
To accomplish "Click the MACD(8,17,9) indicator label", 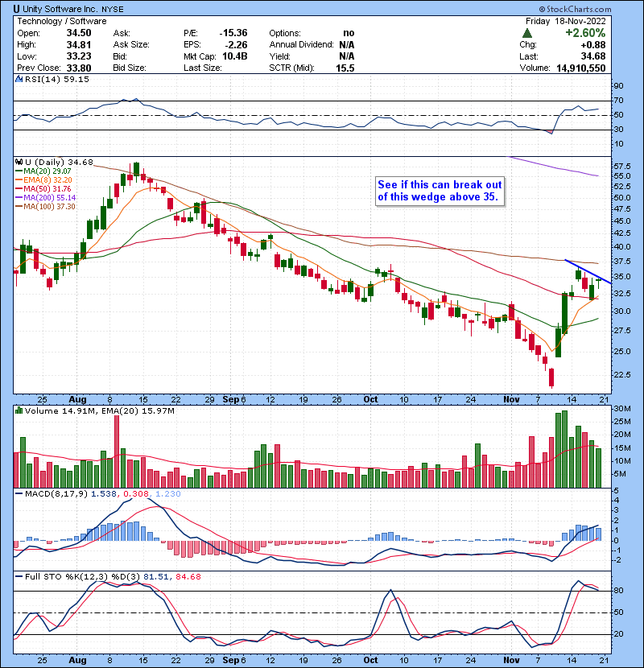I will click(56, 494).
